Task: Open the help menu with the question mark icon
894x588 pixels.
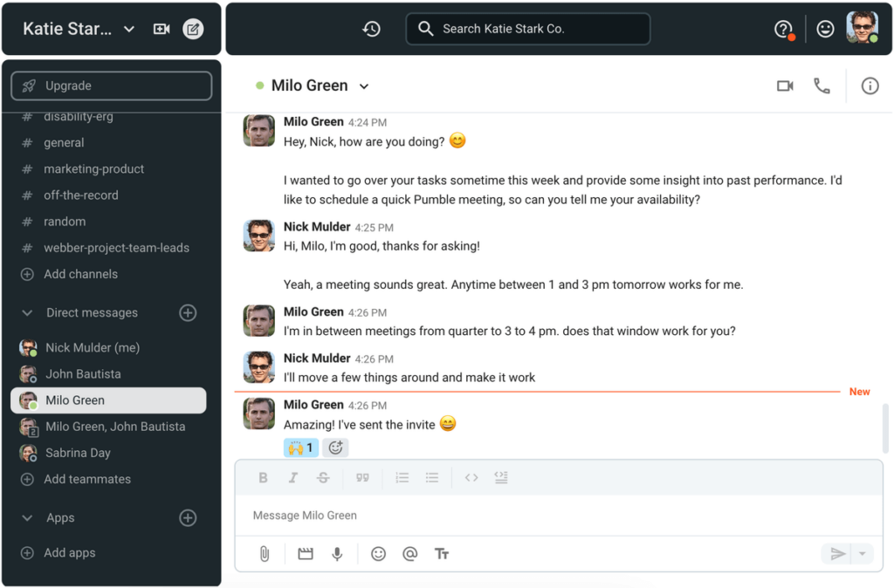Action: (782, 28)
